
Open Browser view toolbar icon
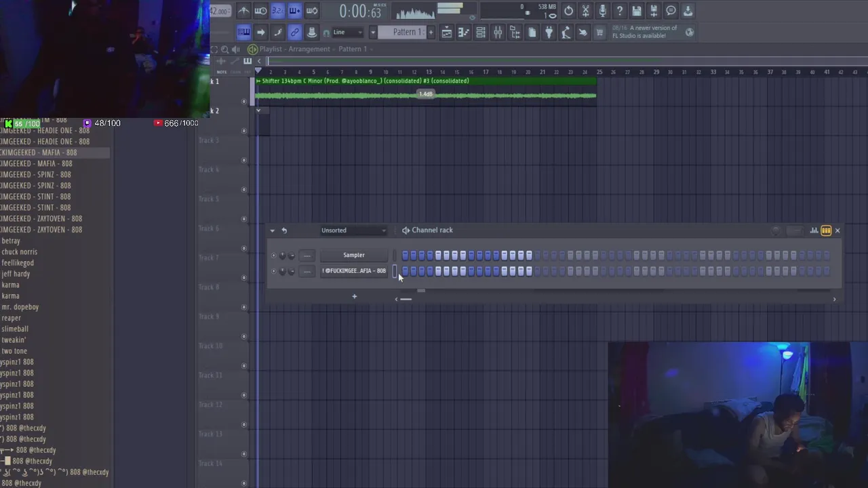coord(515,32)
